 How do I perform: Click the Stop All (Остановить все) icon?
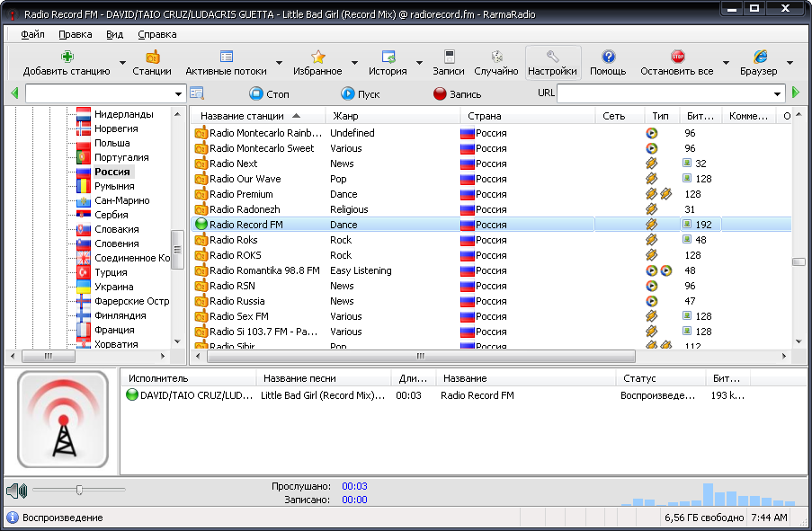[x=677, y=57]
